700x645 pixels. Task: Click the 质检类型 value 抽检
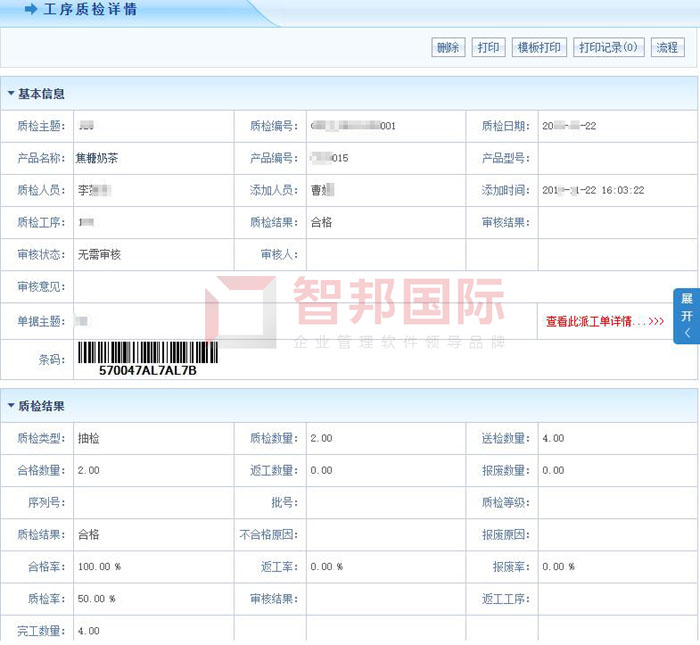point(88,438)
